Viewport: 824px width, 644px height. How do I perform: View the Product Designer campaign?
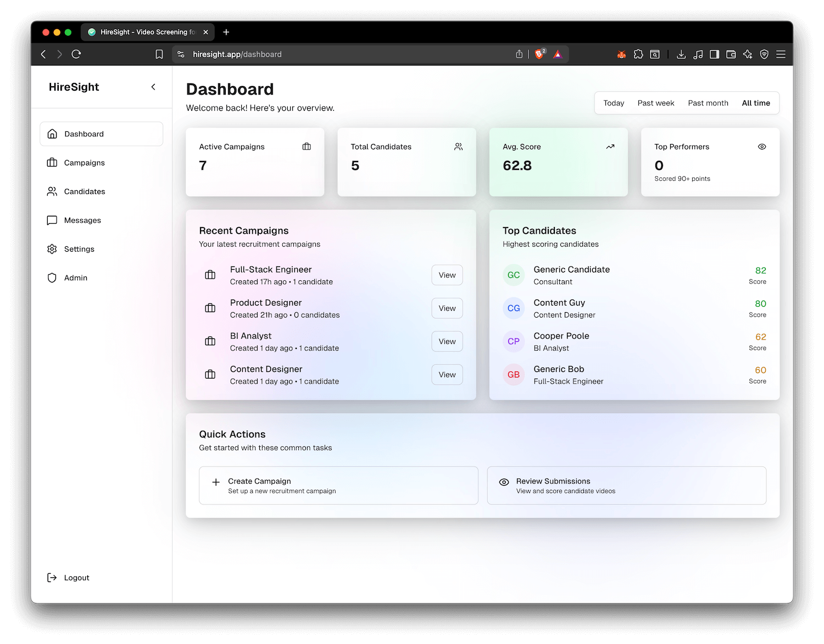(447, 308)
